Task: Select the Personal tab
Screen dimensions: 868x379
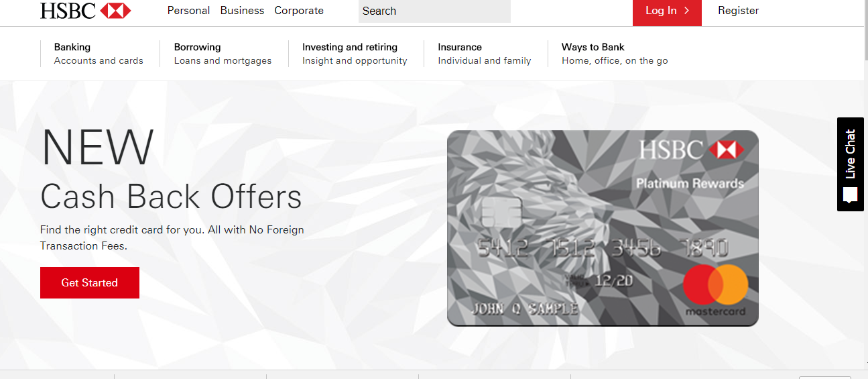Action: point(188,11)
